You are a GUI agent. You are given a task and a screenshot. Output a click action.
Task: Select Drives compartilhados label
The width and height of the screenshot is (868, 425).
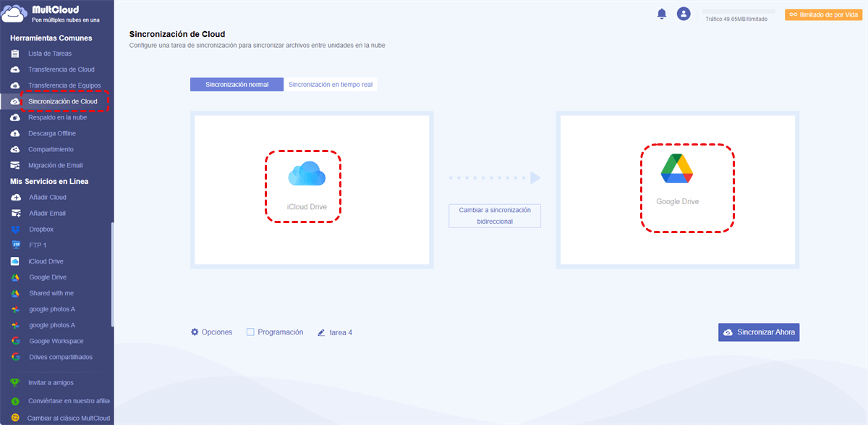click(x=61, y=357)
